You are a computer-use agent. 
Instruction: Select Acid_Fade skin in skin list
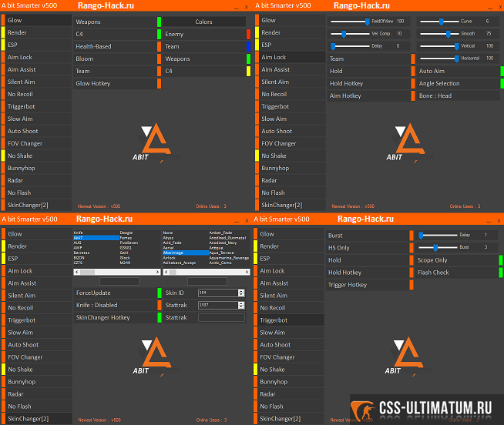click(x=172, y=243)
